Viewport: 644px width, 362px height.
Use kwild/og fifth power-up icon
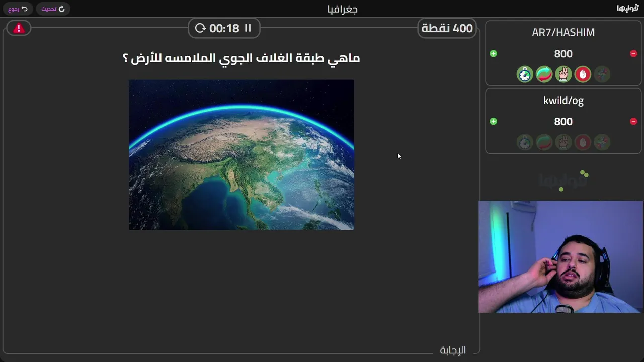click(x=602, y=142)
